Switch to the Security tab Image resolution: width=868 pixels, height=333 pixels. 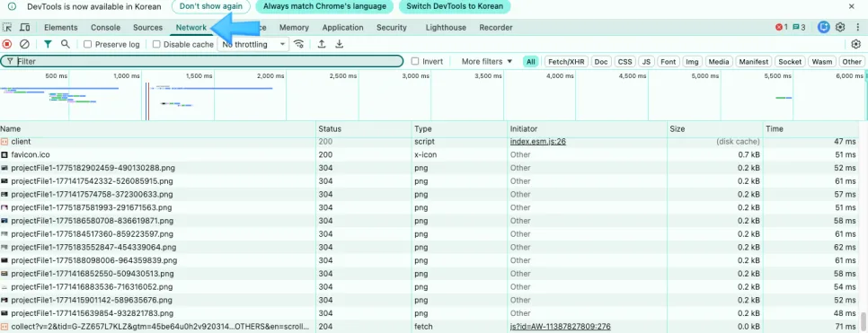[x=392, y=27]
